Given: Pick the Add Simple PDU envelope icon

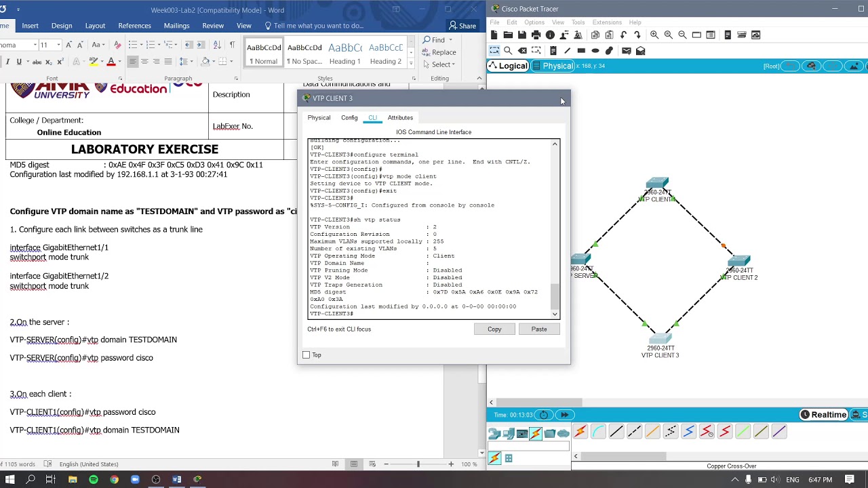Looking at the screenshot, I should [627, 51].
